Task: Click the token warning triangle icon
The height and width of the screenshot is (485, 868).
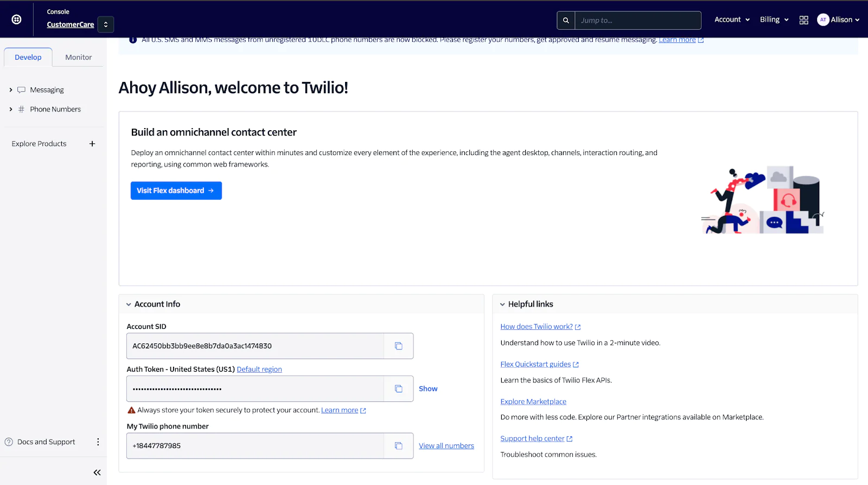Action: tap(131, 410)
